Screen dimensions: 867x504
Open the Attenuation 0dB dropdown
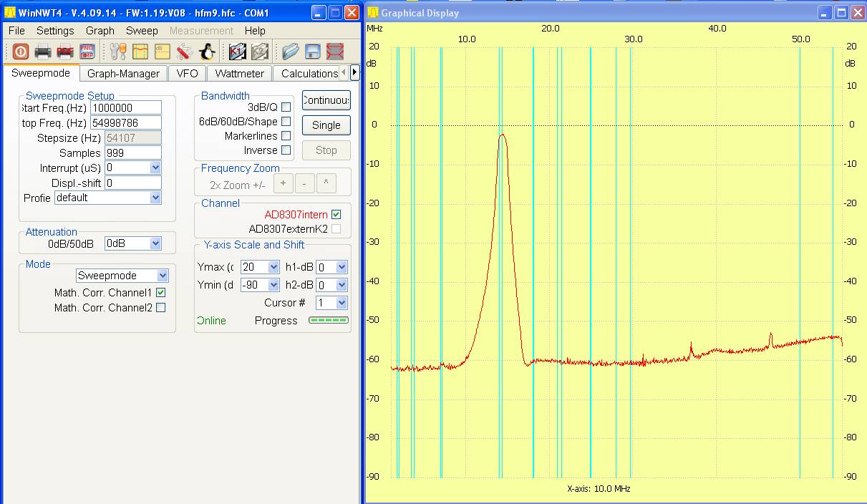[155, 243]
